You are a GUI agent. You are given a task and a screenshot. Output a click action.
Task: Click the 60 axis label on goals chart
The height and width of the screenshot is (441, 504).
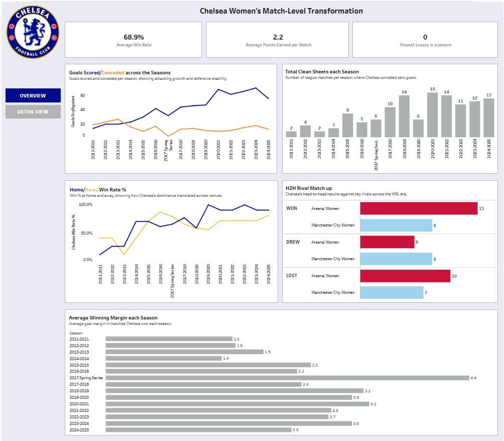point(83,95)
